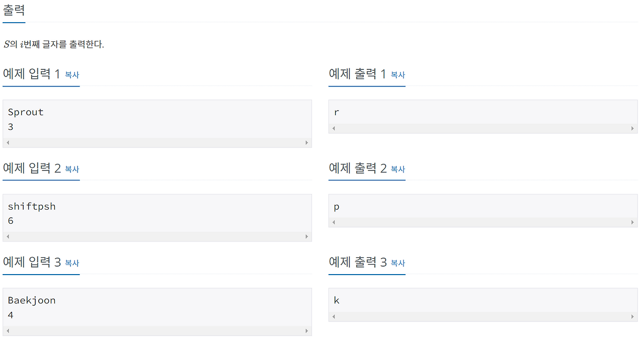Click the left scroll arrow under shiftpsh sample
644x344 pixels.
point(8,236)
